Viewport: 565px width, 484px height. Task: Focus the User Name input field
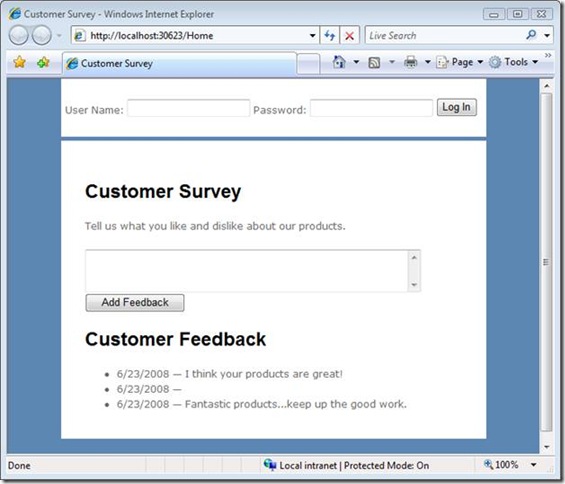click(x=188, y=108)
